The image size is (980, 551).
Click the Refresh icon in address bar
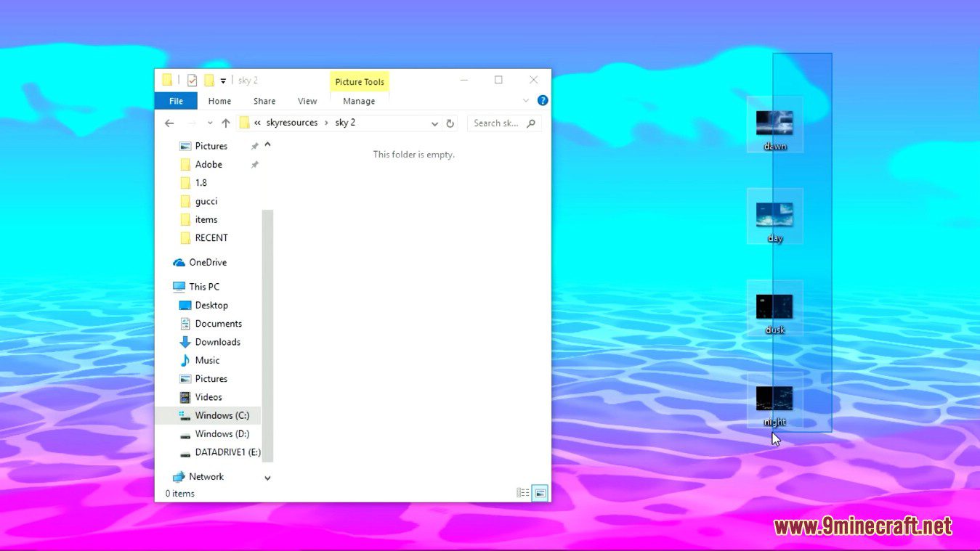pyautogui.click(x=450, y=123)
